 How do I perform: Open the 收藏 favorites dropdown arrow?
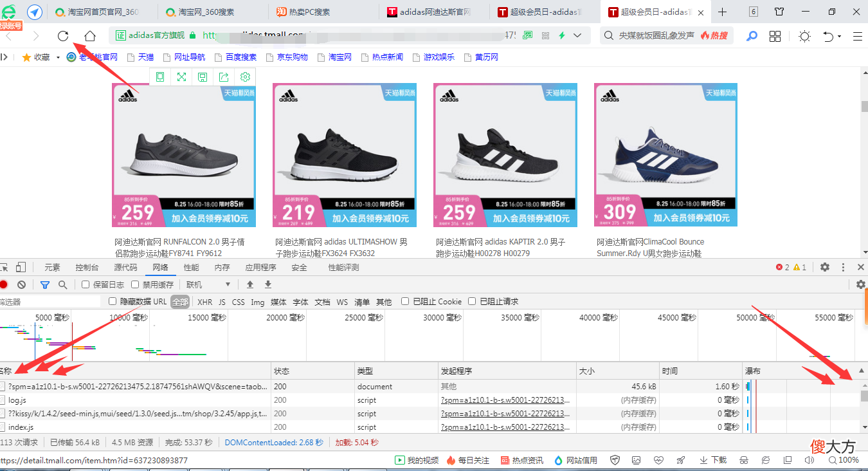point(58,57)
